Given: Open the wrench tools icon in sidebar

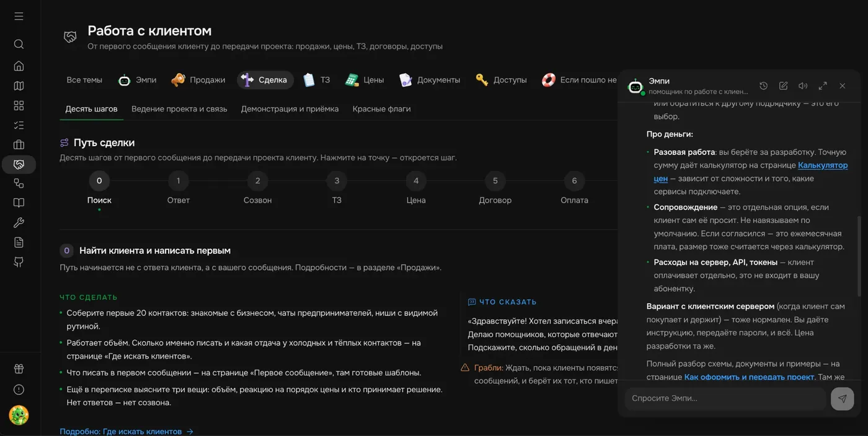Looking at the screenshot, I should click(19, 223).
